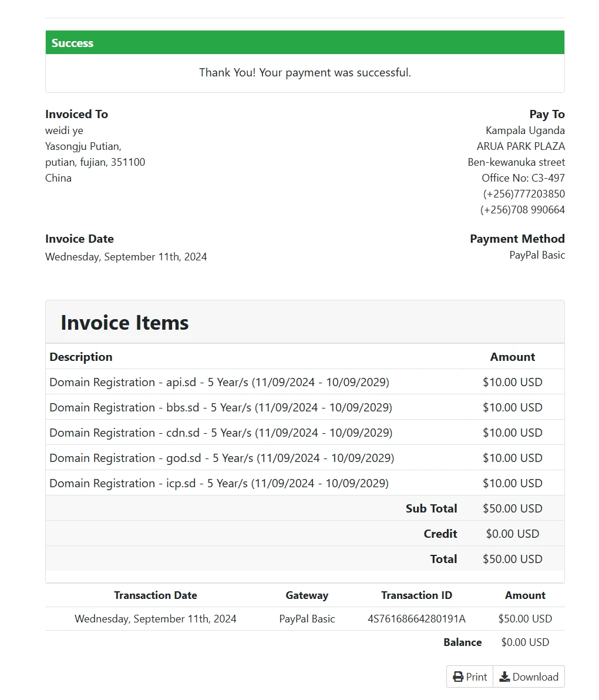Select the api.sd domain registration row
The height and width of the screenshot is (700, 599).
point(219,382)
